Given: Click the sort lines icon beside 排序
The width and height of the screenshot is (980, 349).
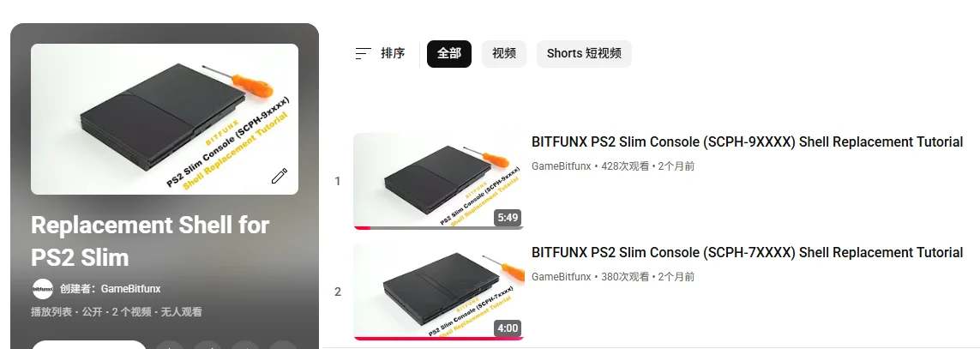Looking at the screenshot, I should pos(364,54).
